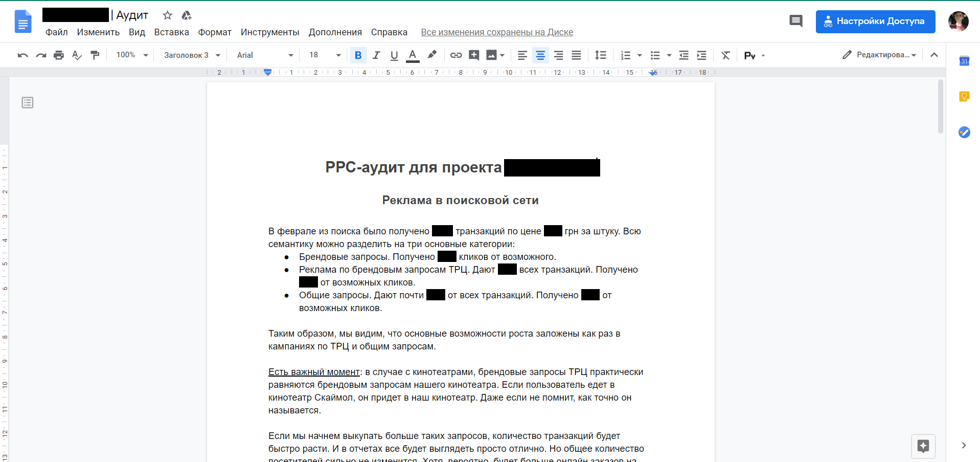
Task: Open the Файл menu
Action: click(56, 32)
